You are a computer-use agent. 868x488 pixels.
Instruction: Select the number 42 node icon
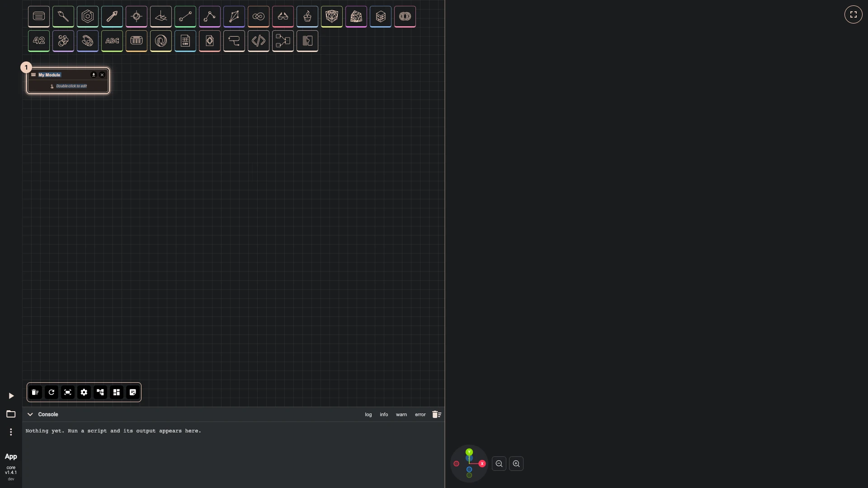(x=39, y=41)
